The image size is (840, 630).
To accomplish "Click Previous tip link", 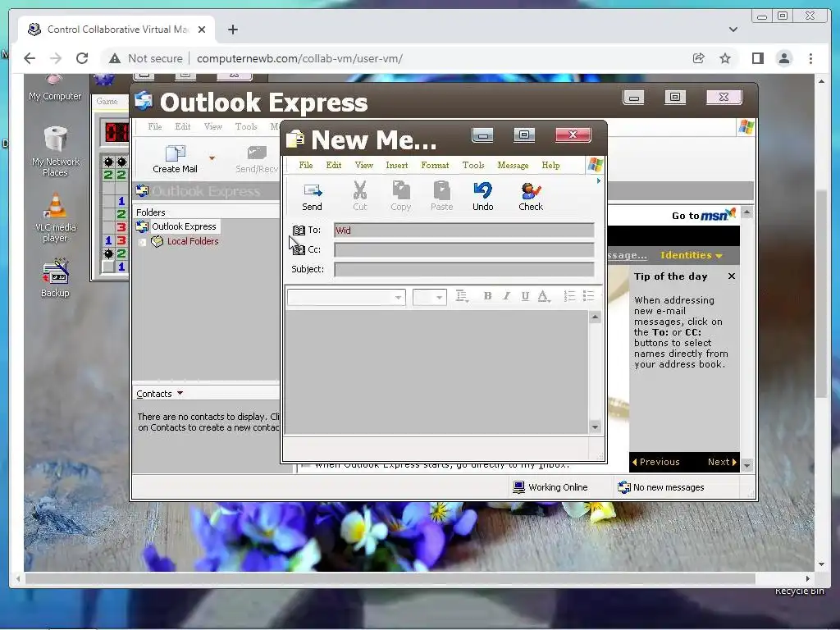I will click(x=655, y=462).
